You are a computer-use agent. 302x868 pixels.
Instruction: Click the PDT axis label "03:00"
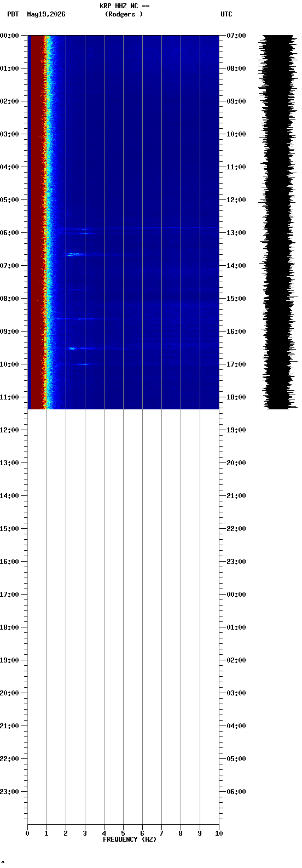[x=9, y=134]
